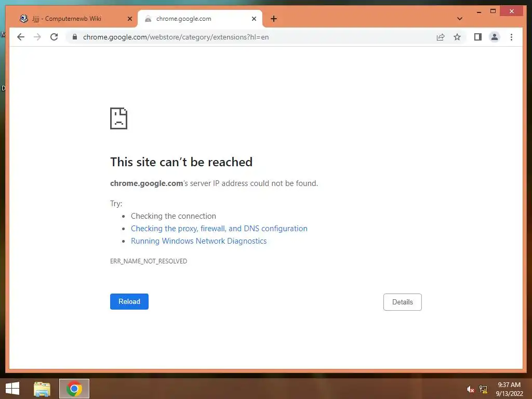The image size is (532, 399).
Task: Open a new tab with plus
Action: point(274,19)
